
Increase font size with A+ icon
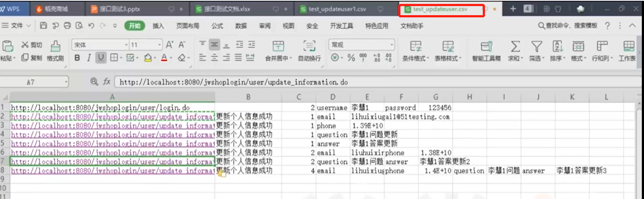(x=170, y=45)
